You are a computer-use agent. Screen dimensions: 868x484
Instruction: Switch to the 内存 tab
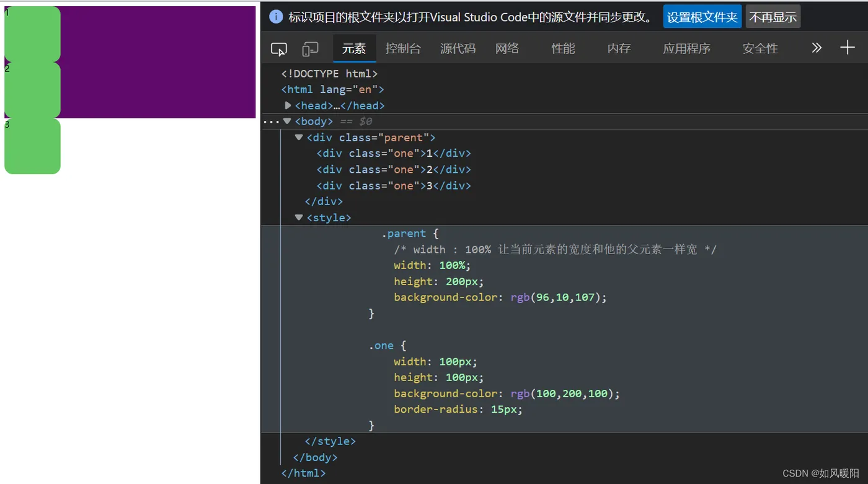619,48
